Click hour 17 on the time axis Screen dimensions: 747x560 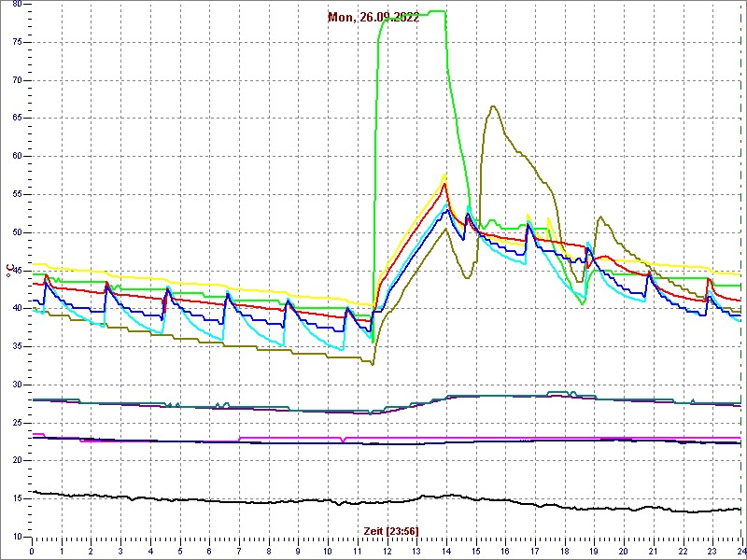pyautogui.click(x=534, y=551)
